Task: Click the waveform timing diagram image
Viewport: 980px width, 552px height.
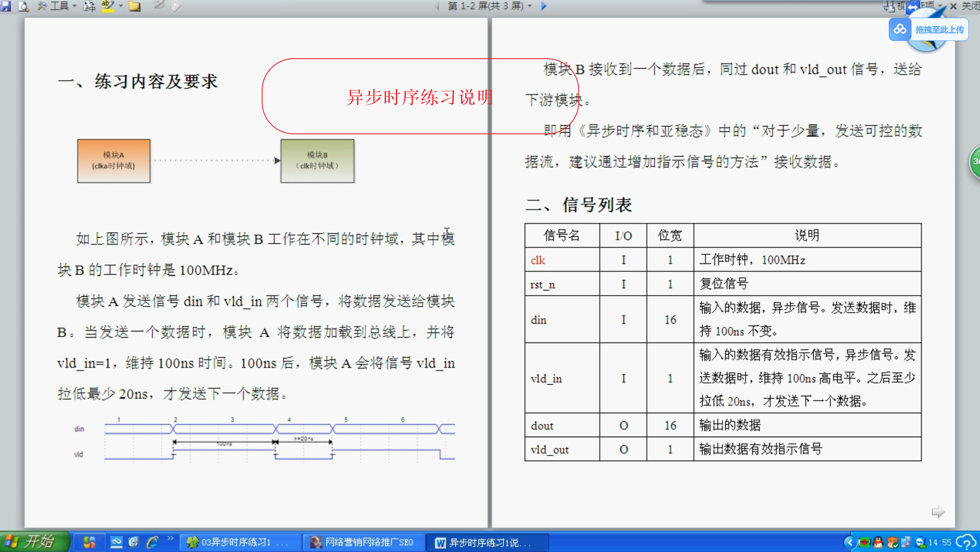Action: [264, 440]
